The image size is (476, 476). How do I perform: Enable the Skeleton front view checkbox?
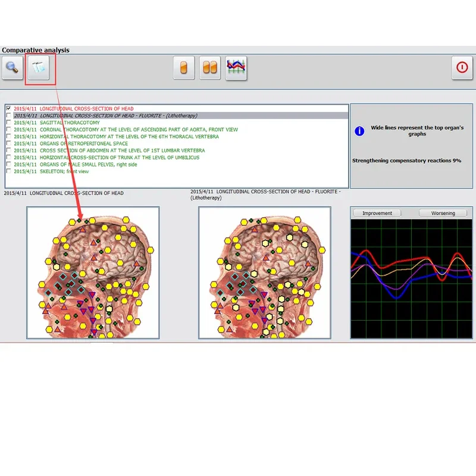coord(8,171)
